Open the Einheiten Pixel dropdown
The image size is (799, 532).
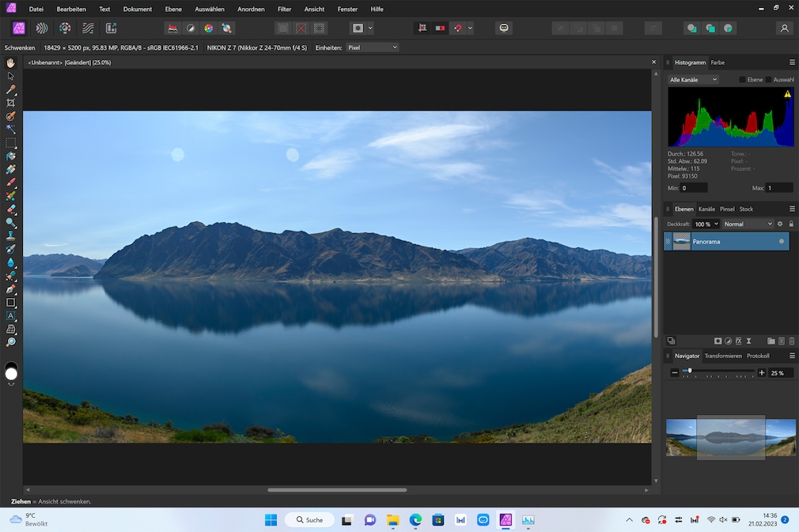pos(373,47)
